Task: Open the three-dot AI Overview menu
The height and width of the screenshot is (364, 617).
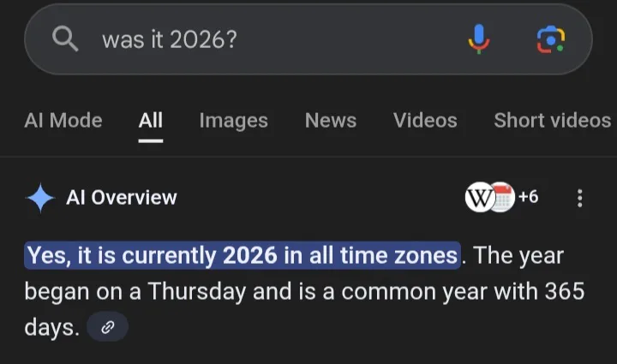Action: (580, 198)
